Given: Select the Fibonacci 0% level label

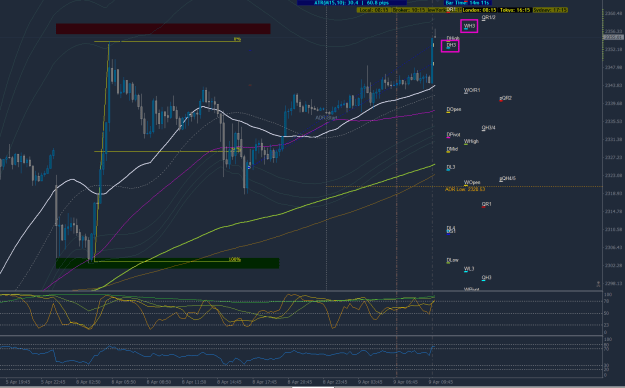Looking at the screenshot, I should click(237, 39).
